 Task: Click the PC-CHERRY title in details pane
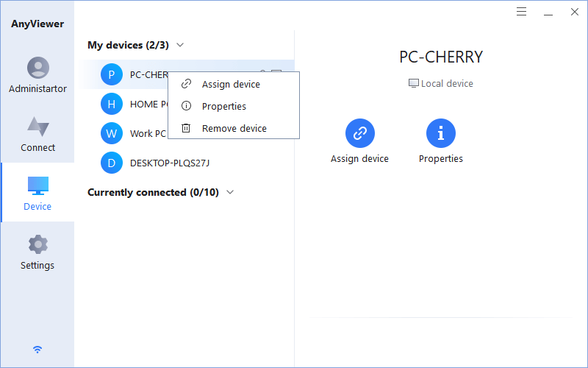[x=441, y=57]
